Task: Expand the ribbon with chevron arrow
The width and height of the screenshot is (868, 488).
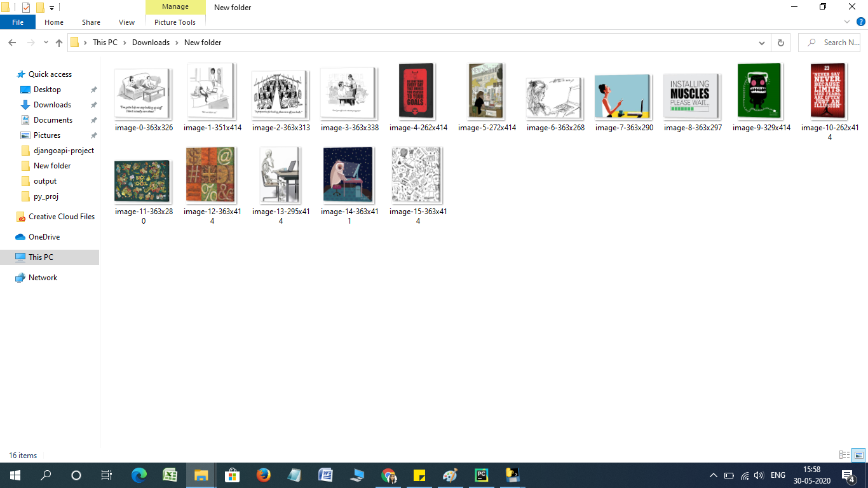Action: point(847,22)
